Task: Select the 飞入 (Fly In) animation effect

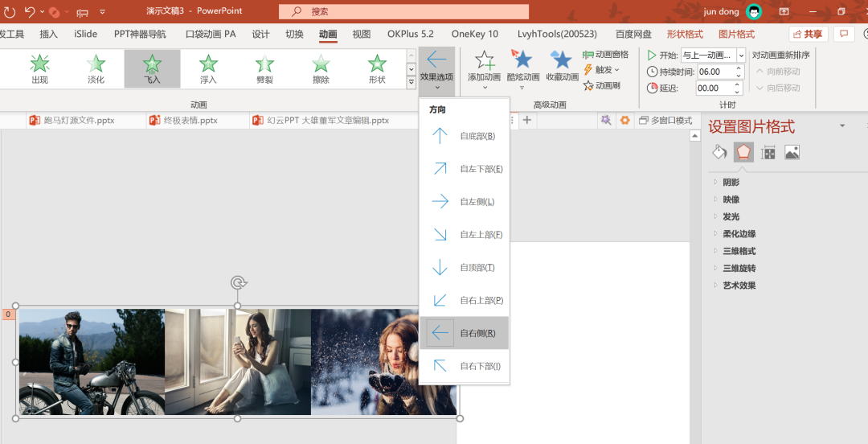Action: (x=152, y=68)
